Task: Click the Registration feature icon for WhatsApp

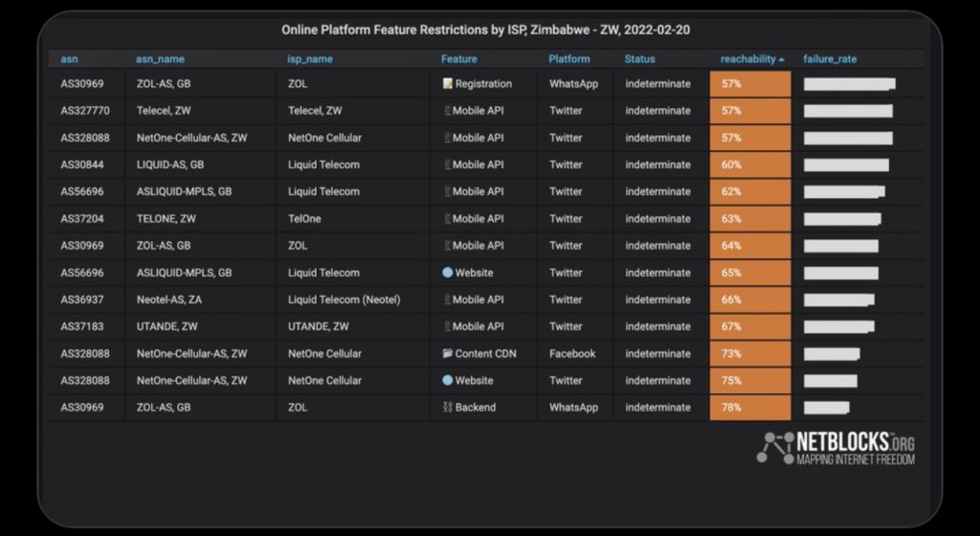Action: click(447, 84)
